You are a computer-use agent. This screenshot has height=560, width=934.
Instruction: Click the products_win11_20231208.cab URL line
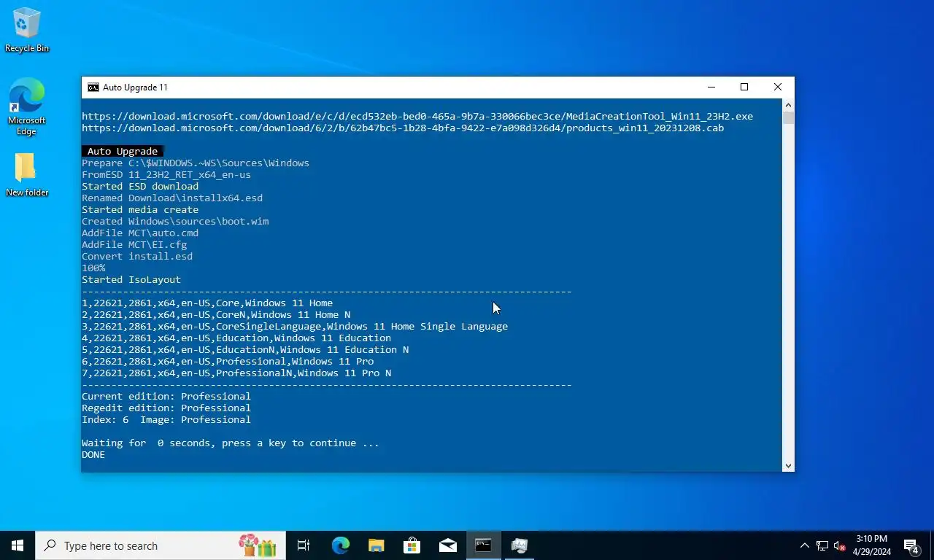tap(403, 128)
